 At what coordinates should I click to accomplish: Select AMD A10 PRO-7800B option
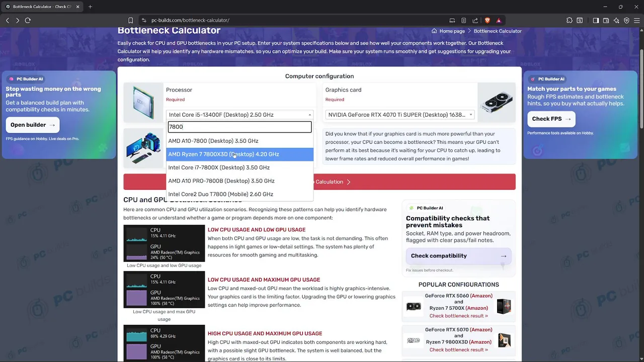[x=239, y=181]
